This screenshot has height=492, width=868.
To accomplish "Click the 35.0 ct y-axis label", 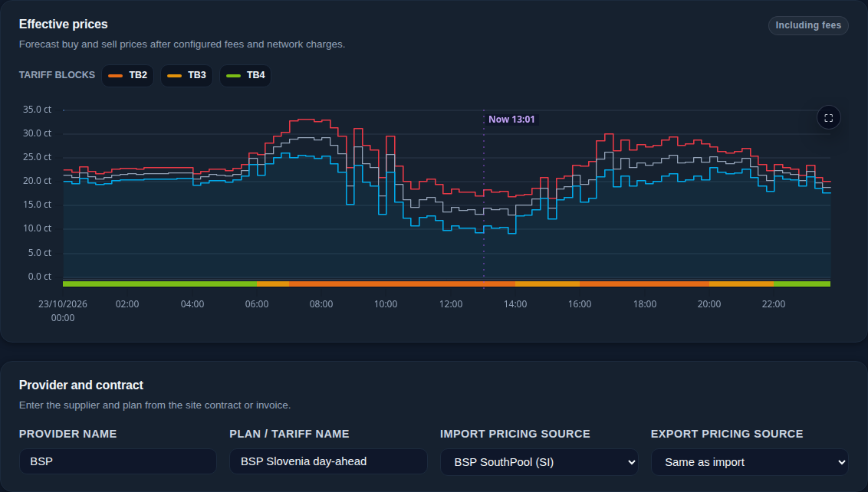I will coord(37,110).
